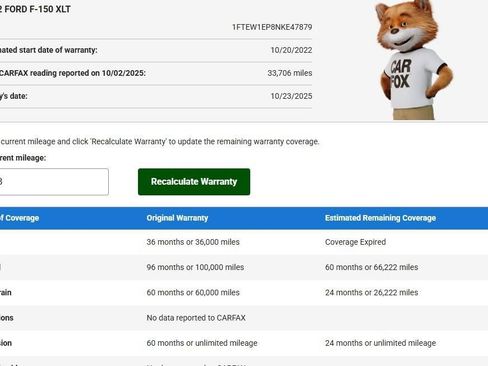Select the '60 months or 66,222 miles' cell
Screen dimensions: 488x366
(371, 267)
